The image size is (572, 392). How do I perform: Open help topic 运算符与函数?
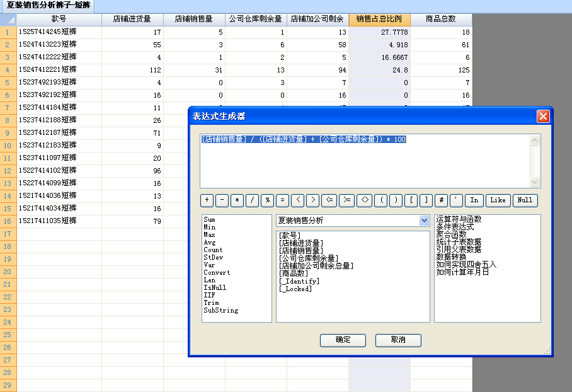pyautogui.click(x=459, y=219)
